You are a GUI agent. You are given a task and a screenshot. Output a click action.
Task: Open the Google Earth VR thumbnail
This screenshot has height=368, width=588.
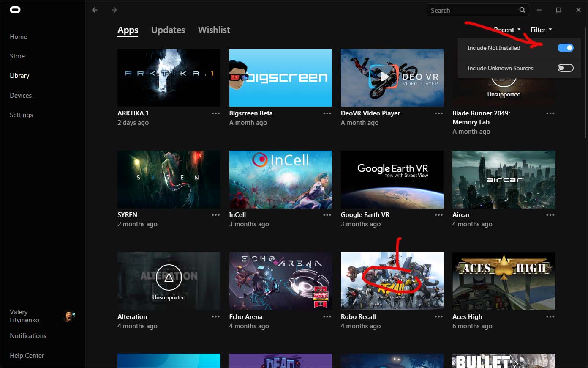(x=392, y=179)
